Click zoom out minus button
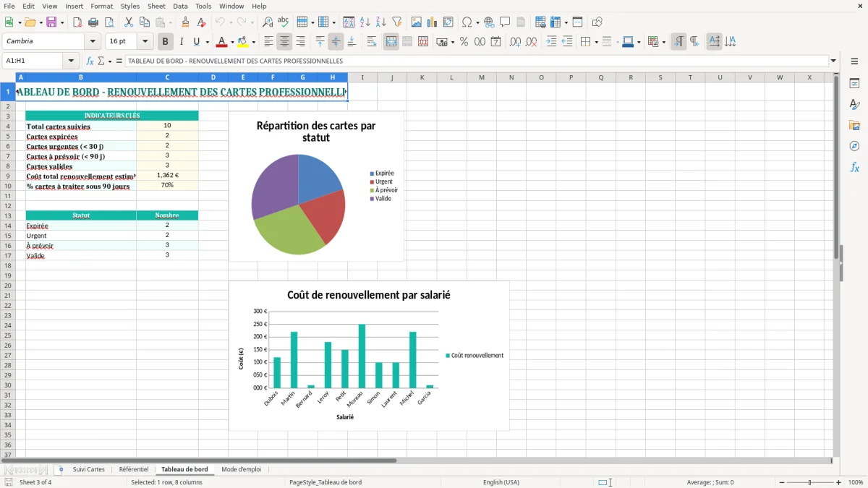 tap(782, 482)
